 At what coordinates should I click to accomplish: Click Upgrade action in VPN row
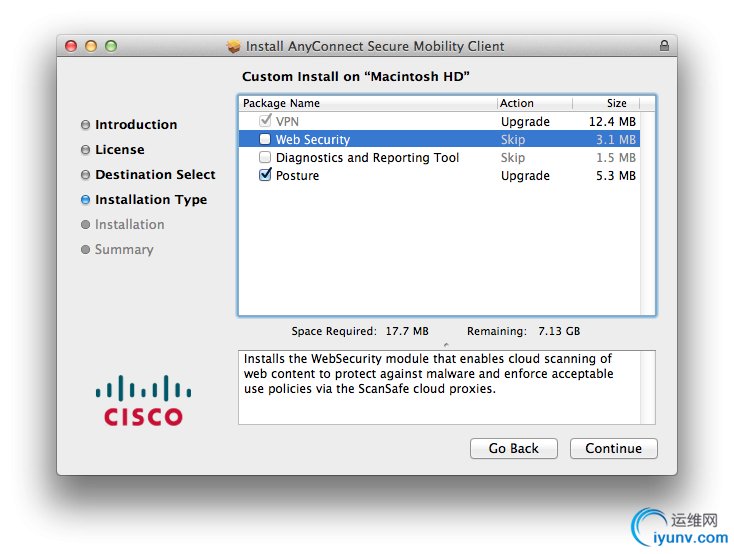pos(525,122)
